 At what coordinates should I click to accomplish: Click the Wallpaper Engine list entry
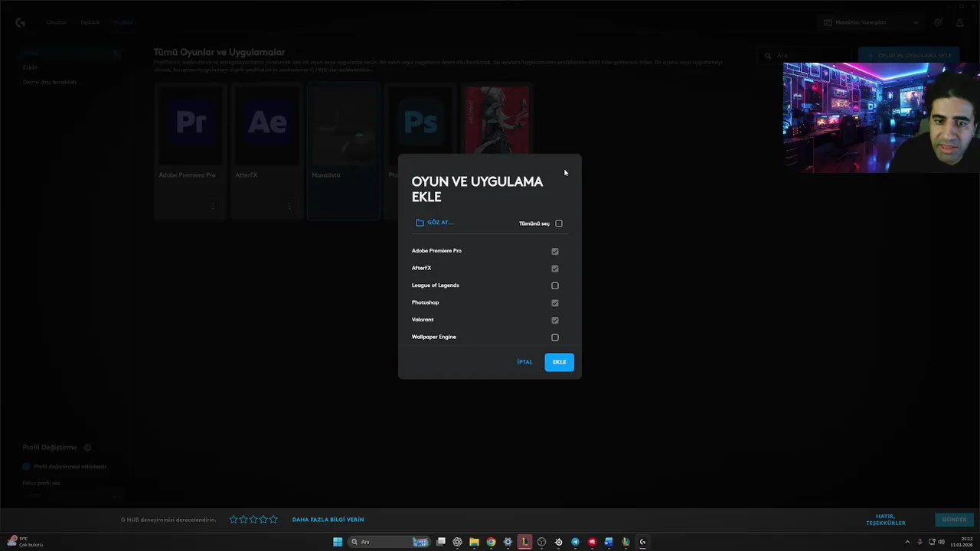tap(433, 337)
